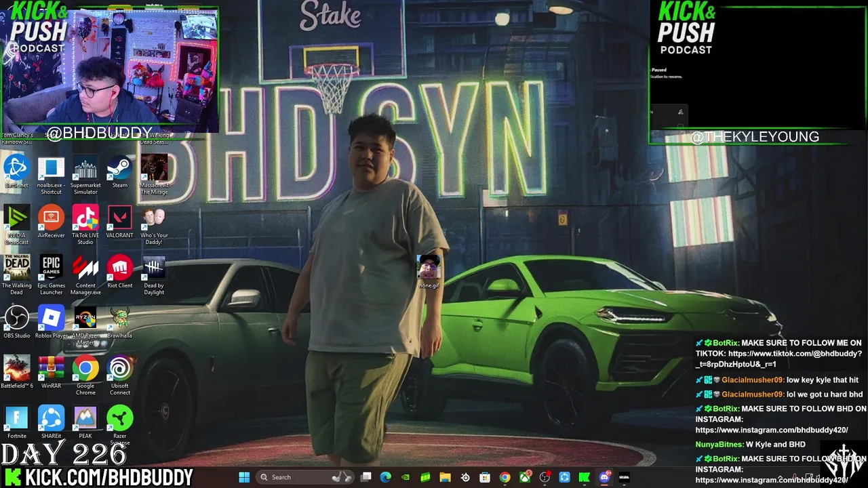Click Glacialmusher09 'lol we got u hard bhd' message
This screenshot has height=488, width=868.
click(825, 394)
